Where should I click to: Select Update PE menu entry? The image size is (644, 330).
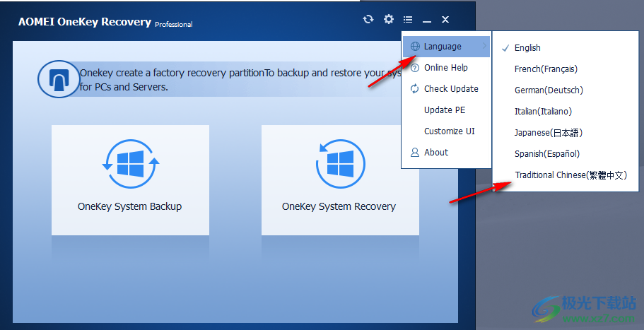tap(446, 110)
